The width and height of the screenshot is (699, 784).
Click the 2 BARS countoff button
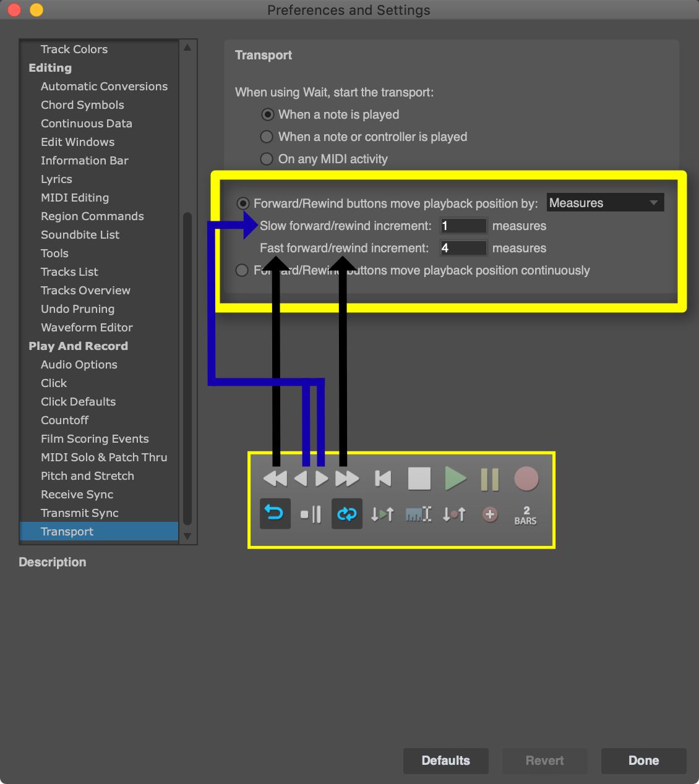pyautogui.click(x=525, y=515)
